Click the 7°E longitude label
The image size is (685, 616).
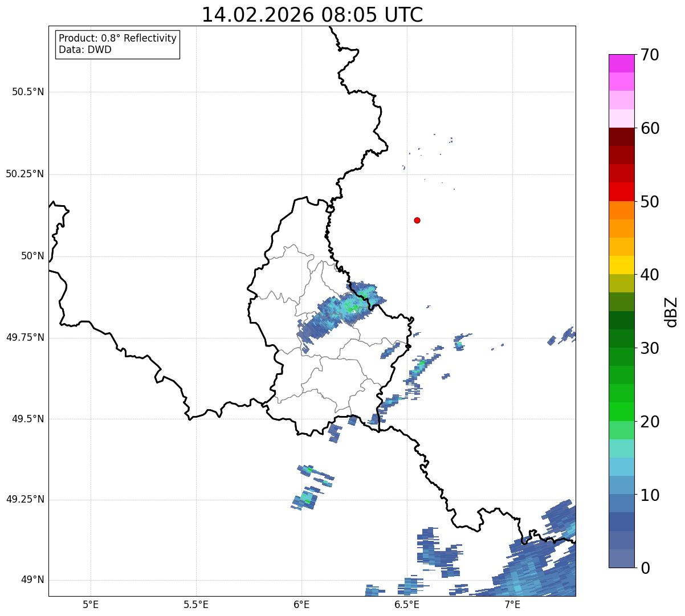(x=512, y=605)
